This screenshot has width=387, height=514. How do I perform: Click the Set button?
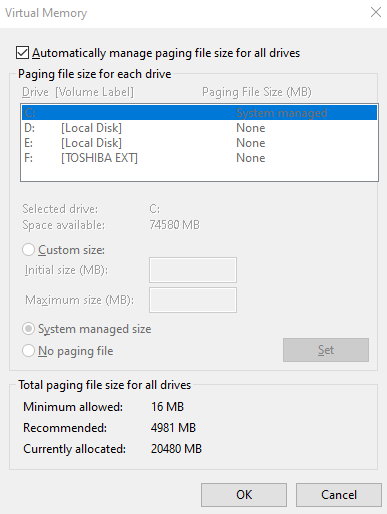tap(326, 350)
